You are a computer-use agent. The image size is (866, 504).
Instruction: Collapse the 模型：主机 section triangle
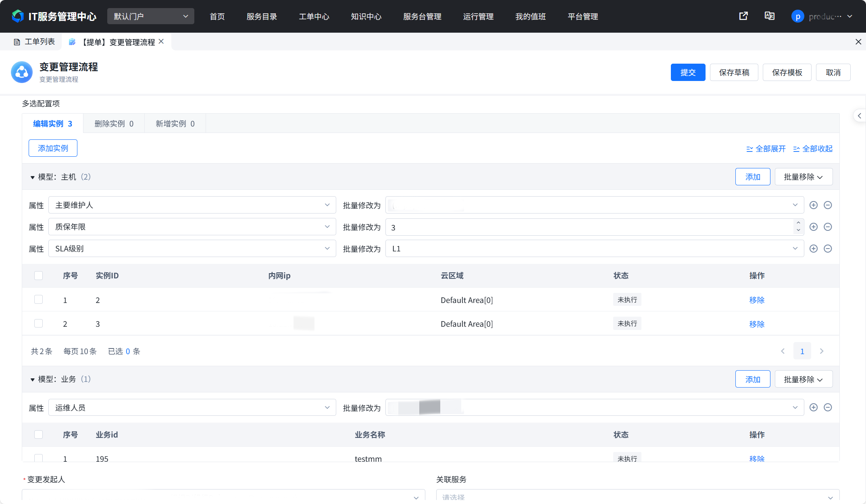(32, 177)
